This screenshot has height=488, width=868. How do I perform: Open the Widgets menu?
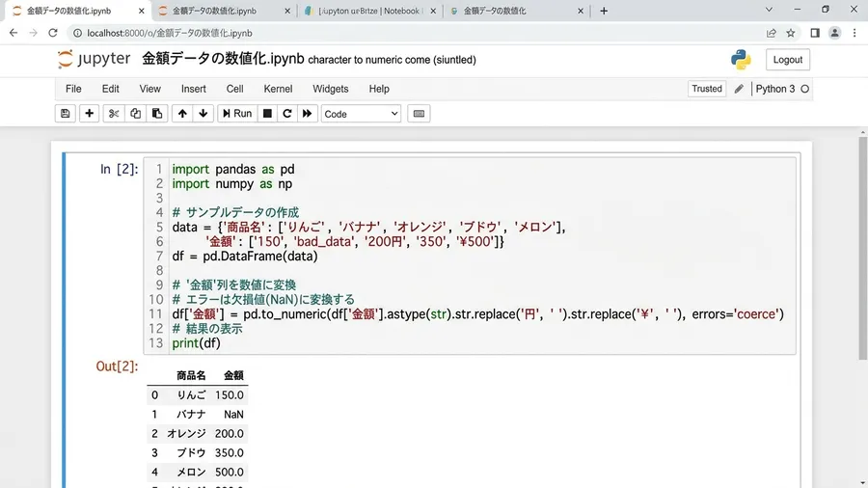click(331, 89)
